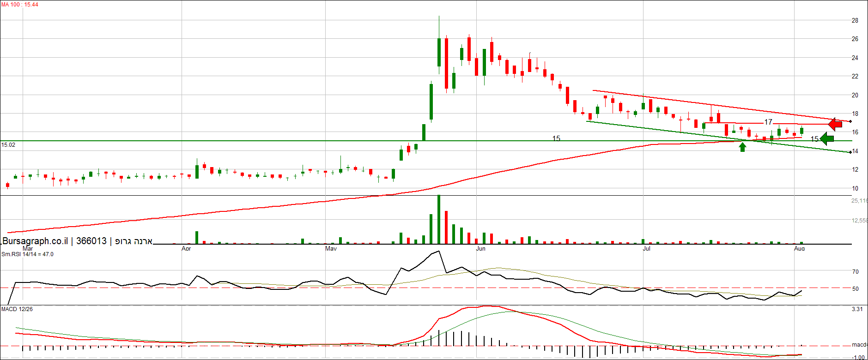868x360 pixels.
Task: Click the small green upward arrow marker
Action: [742, 147]
